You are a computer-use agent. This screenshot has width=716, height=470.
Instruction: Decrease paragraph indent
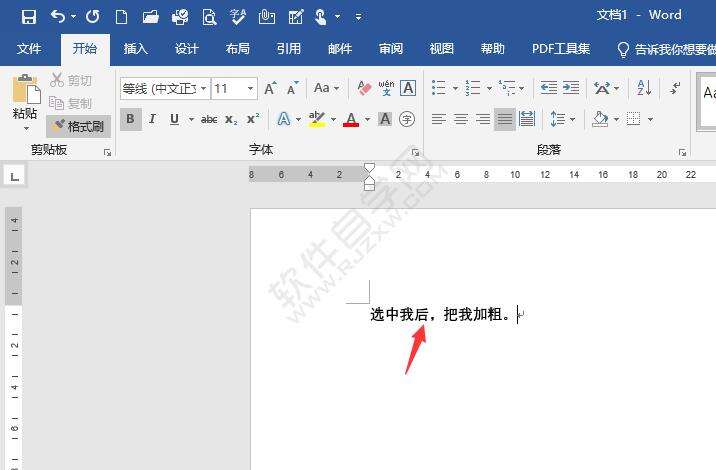(548, 87)
